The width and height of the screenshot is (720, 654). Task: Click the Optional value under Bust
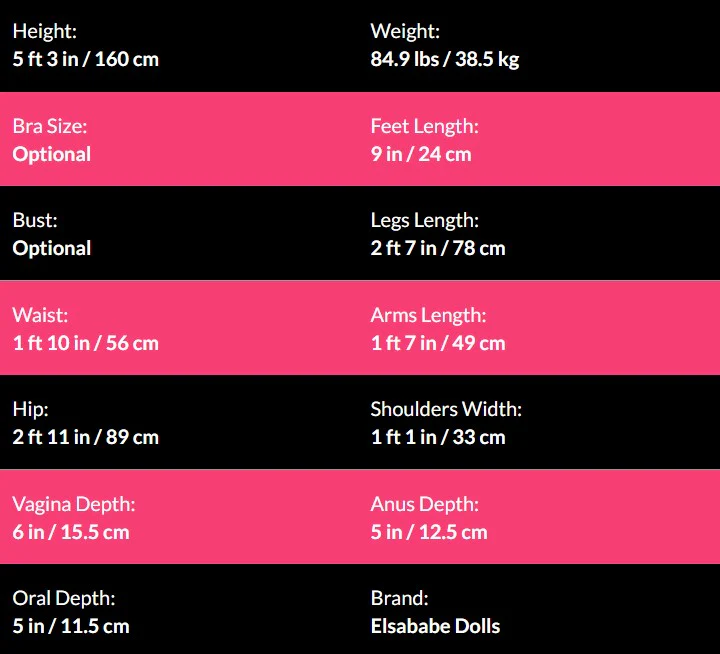tap(51, 248)
